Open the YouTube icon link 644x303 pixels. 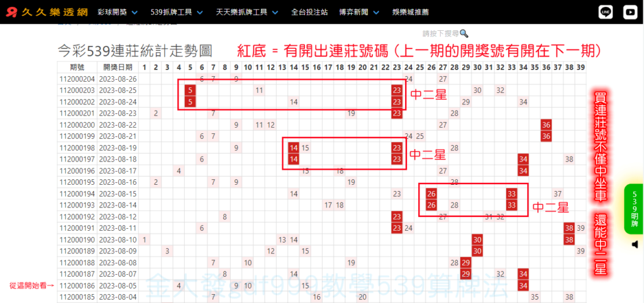point(630,13)
